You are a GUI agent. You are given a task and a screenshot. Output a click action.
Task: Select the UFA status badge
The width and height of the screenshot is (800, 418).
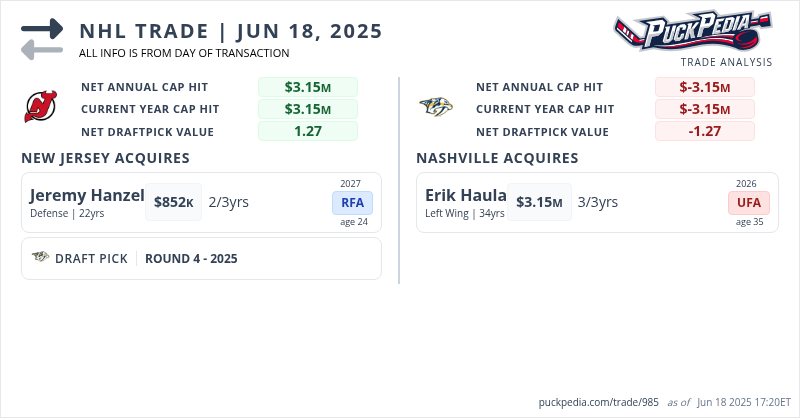click(749, 203)
